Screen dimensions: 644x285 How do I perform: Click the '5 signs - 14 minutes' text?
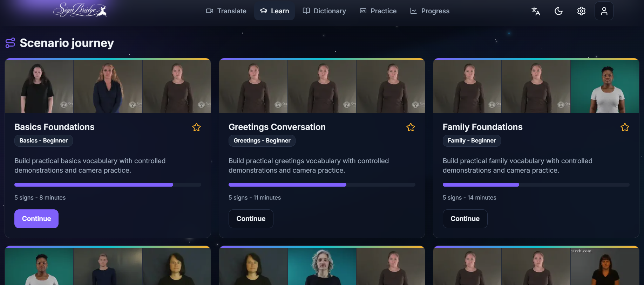[469, 197]
